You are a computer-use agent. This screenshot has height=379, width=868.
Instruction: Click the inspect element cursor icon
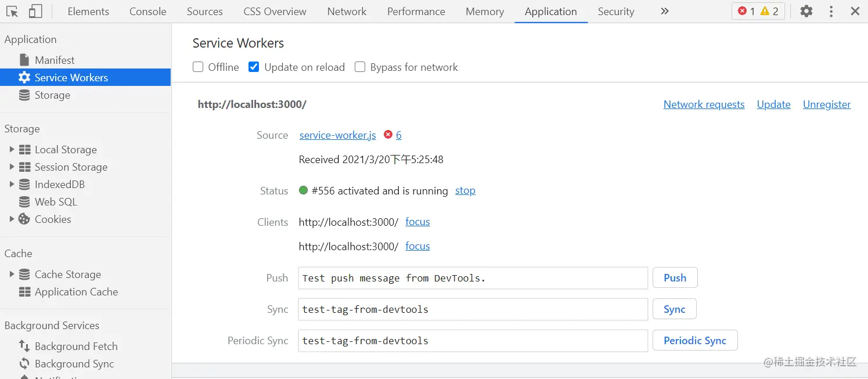click(12, 11)
